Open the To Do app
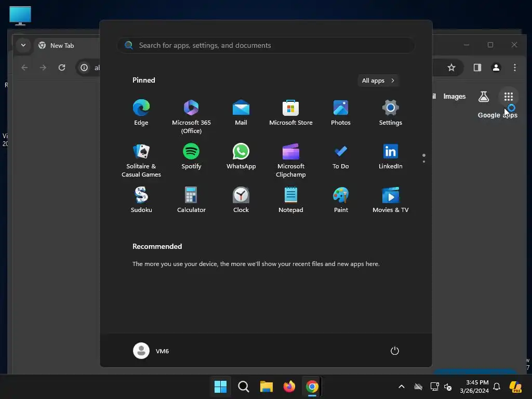 341,157
